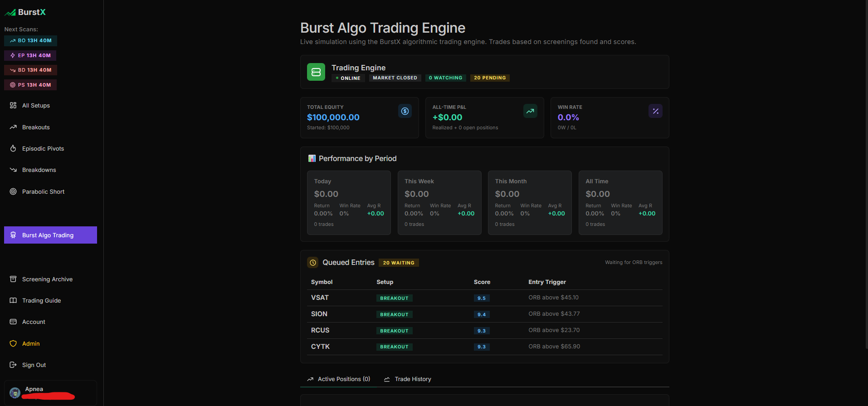Select Parabolic Short in sidebar

click(x=43, y=192)
